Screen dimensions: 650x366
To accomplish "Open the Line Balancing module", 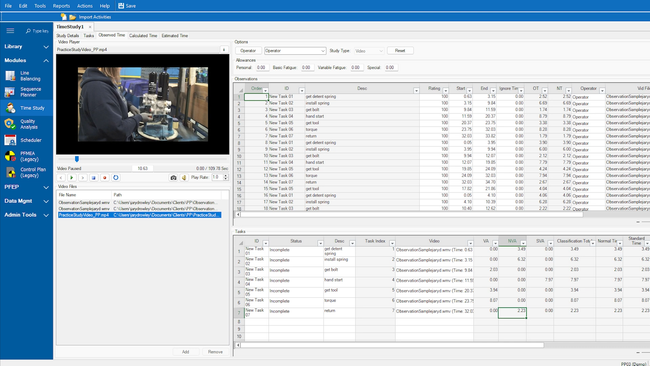I will point(27,76).
